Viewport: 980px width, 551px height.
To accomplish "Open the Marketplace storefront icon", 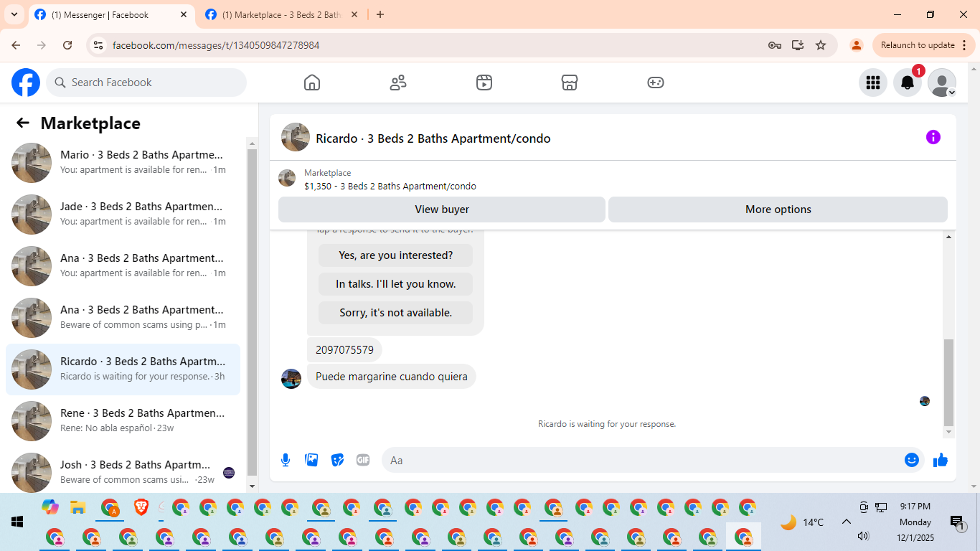I will pyautogui.click(x=570, y=83).
